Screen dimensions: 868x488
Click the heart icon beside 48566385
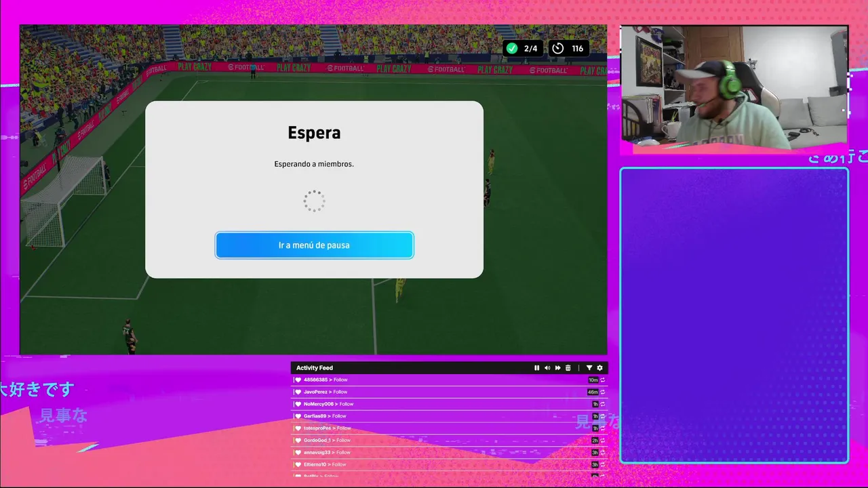tap(298, 380)
